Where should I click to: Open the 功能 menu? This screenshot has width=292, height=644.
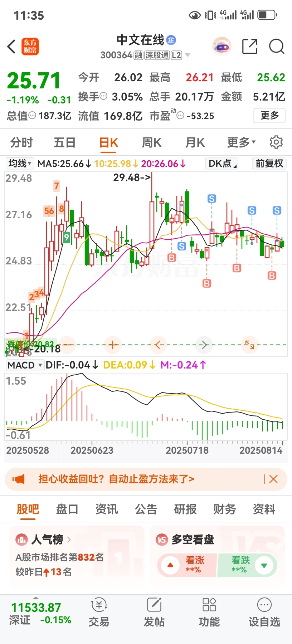[x=209, y=612]
